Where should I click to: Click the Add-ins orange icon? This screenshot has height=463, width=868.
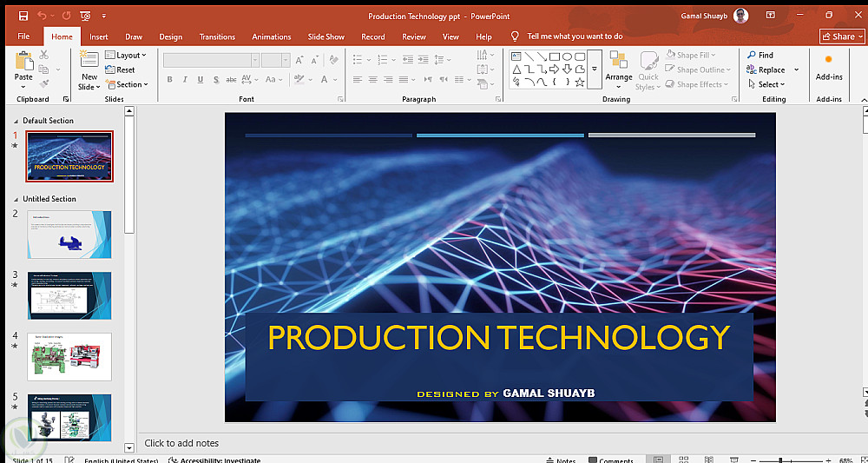[829, 59]
